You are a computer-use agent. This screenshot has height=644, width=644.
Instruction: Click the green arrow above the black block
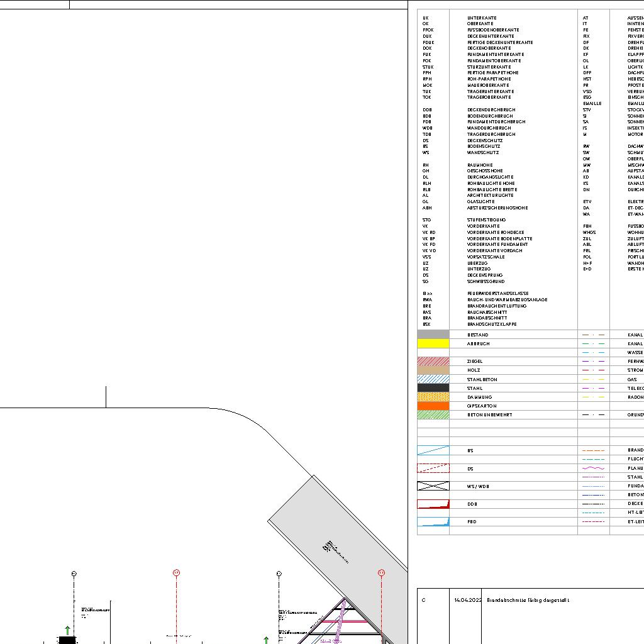(x=67, y=630)
